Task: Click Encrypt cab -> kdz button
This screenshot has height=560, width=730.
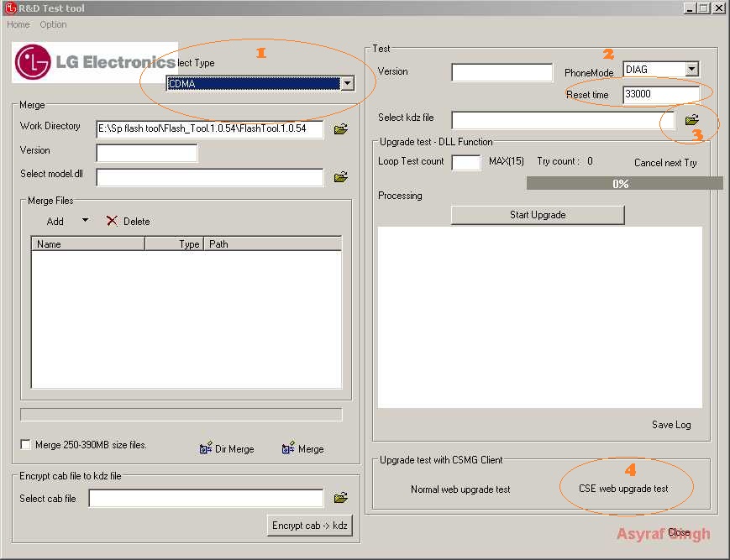Action: pyautogui.click(x=310, y=526)
